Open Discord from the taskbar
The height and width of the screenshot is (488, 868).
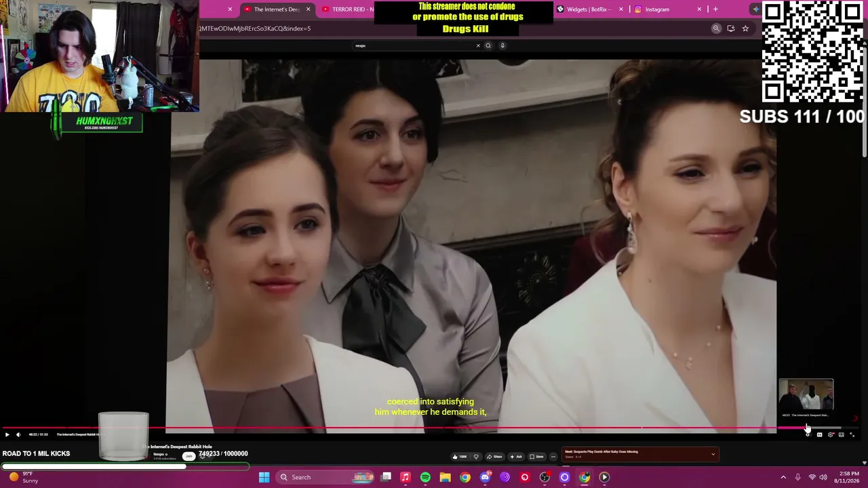485,477
